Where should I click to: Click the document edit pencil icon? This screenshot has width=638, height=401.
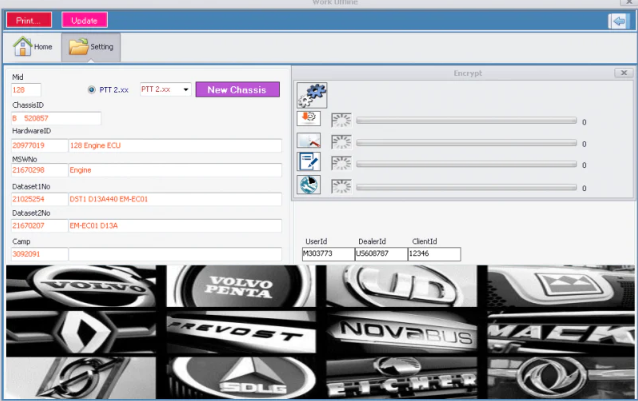point(309,161)
